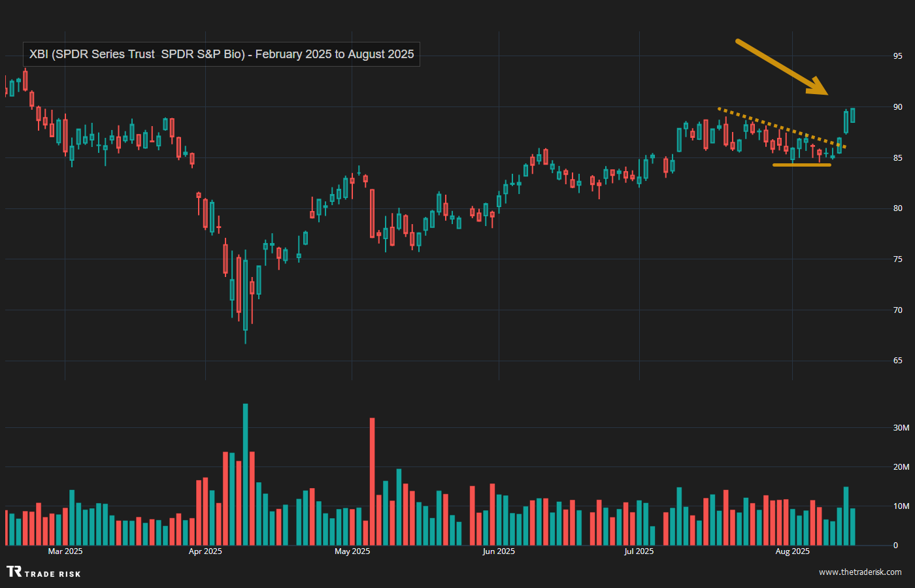
Task: Click the 0 volume axis label
Action: pos(895,546)
